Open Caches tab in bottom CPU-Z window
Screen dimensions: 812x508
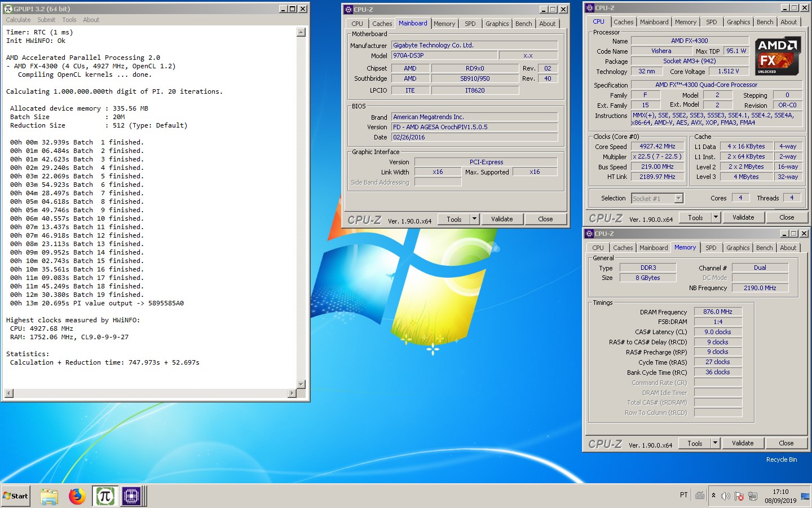(623, 248)
